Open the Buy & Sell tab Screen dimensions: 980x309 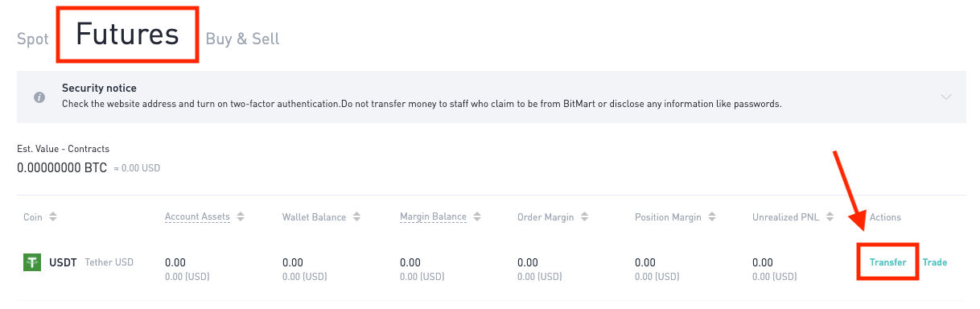243,39
